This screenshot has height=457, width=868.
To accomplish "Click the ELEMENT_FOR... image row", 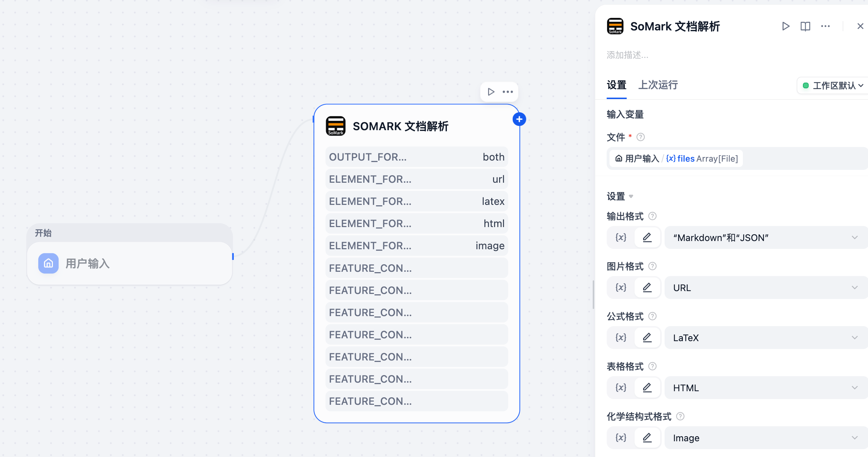I will (x=416, y=246).
